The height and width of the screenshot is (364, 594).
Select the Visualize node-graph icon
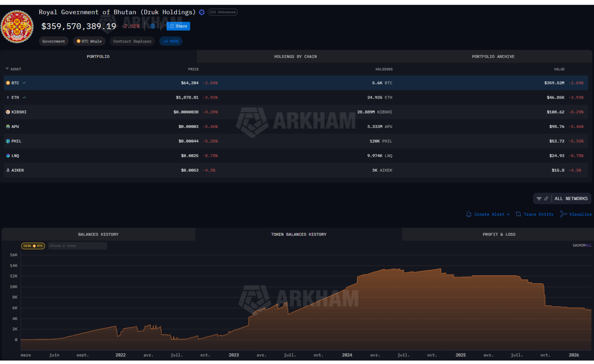[563, 214]
